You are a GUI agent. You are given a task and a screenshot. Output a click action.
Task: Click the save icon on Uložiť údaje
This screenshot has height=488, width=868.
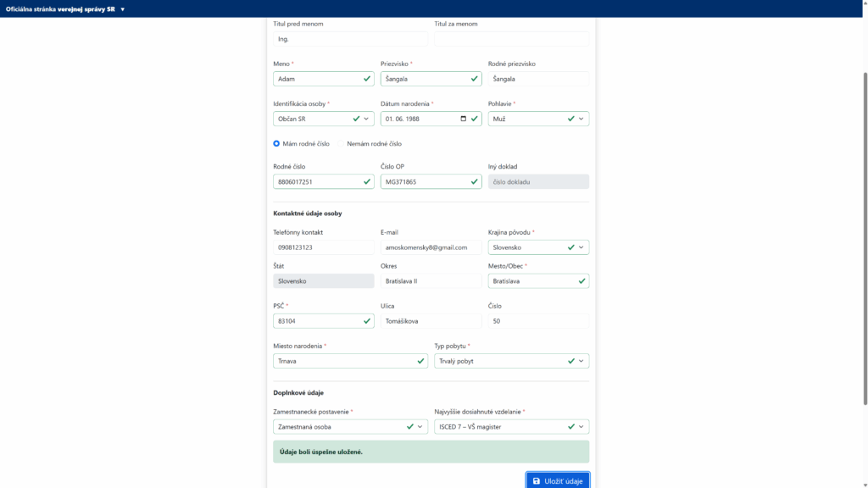point(536,481)
